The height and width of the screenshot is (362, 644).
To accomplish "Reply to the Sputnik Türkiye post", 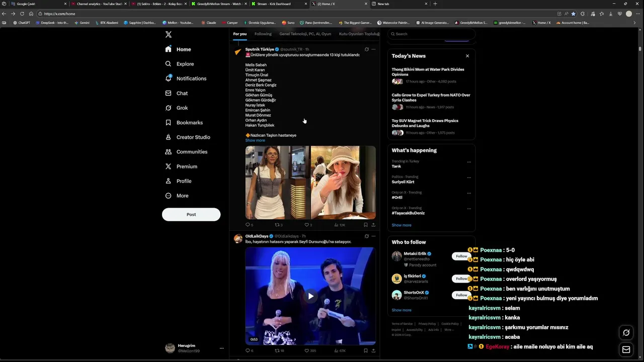I will tap(249, 225).
